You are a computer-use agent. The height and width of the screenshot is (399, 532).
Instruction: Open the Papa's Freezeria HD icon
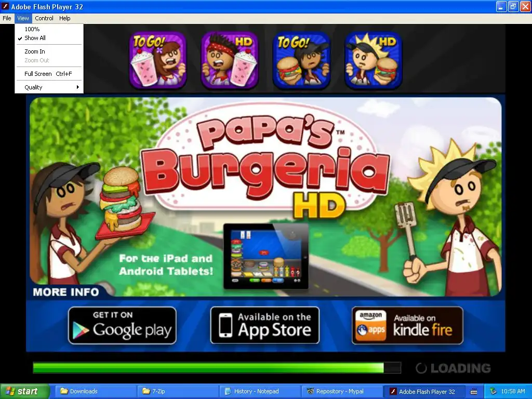[230, 60]
